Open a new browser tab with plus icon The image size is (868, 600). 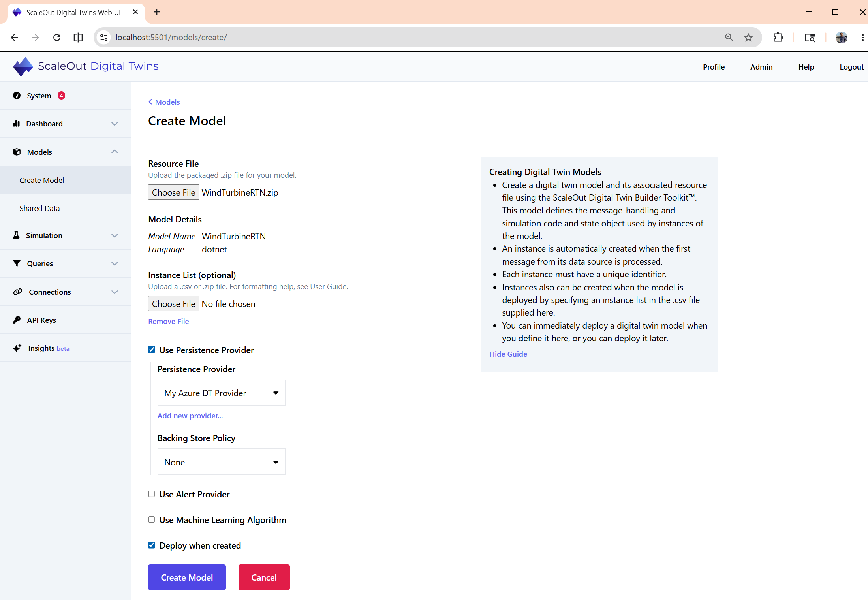coord(157,12)
